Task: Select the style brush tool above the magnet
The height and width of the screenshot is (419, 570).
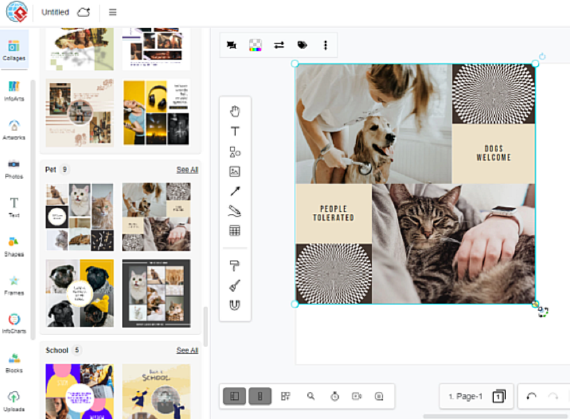Action: point(235,285)
